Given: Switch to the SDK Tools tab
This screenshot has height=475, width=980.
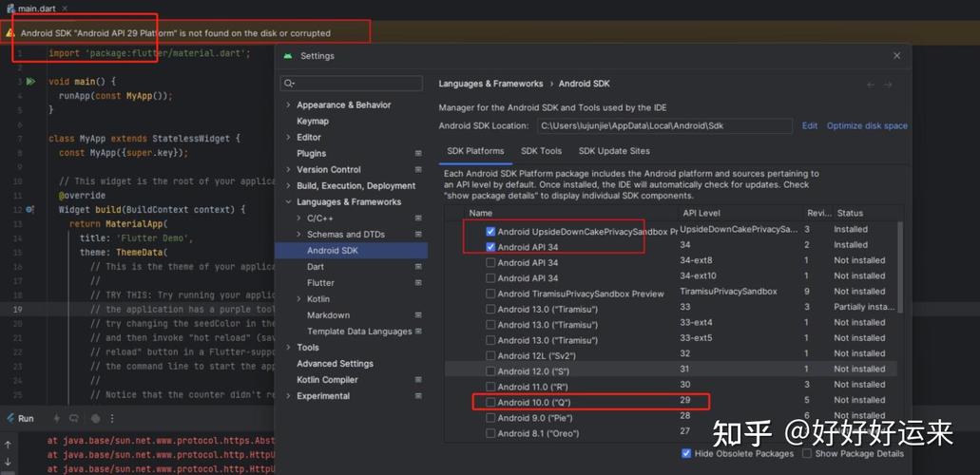Looking at the screenshot, I should (541, 151).
